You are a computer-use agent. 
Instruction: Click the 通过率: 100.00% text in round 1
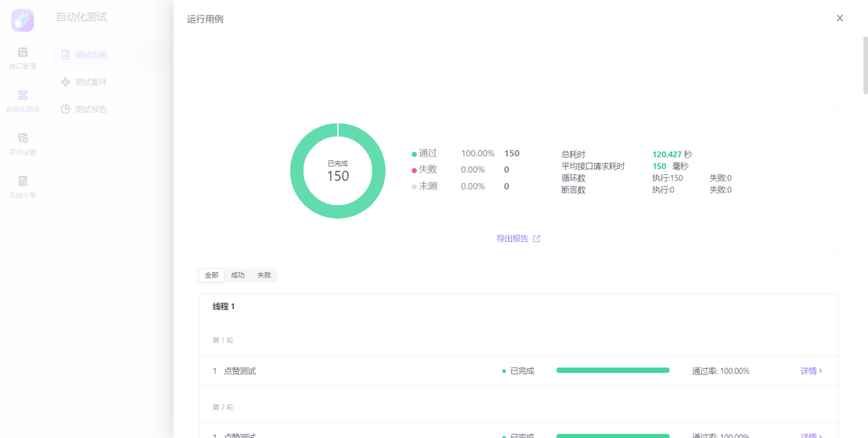[721, 371]
